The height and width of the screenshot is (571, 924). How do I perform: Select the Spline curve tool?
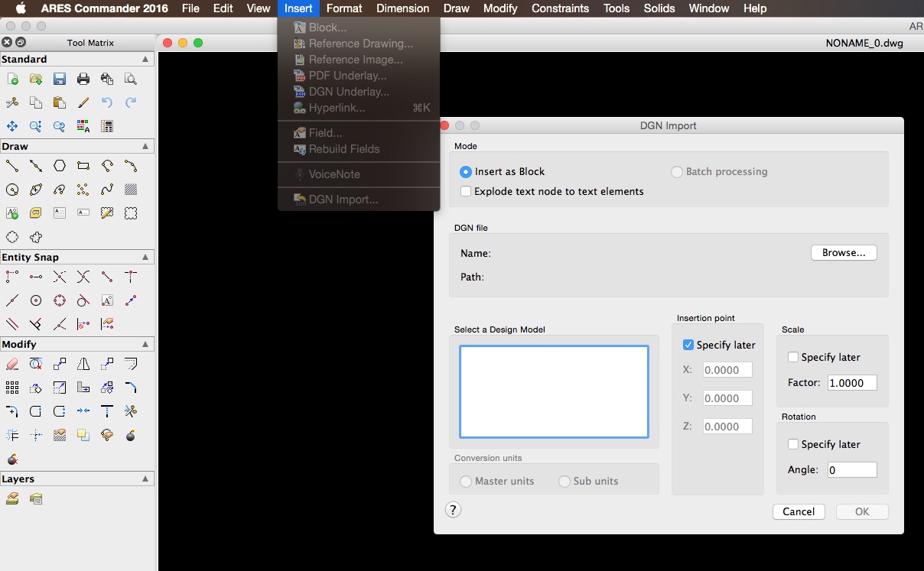(107, 190)
